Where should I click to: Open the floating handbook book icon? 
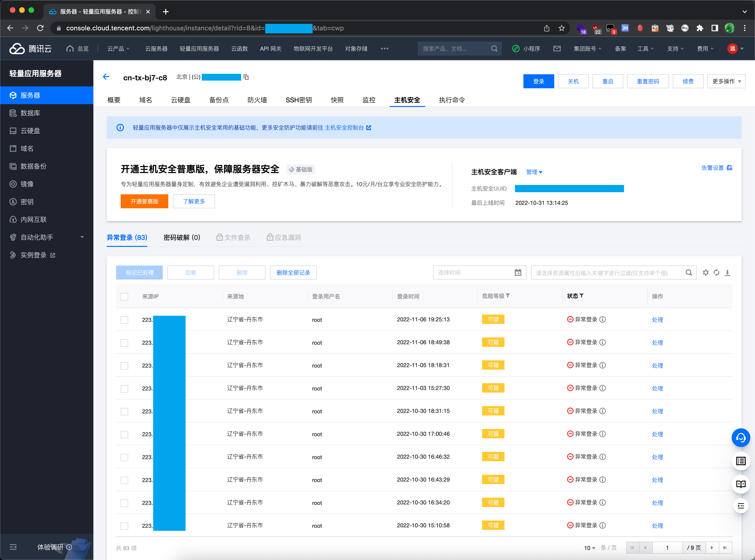click(x=741, y=484)
